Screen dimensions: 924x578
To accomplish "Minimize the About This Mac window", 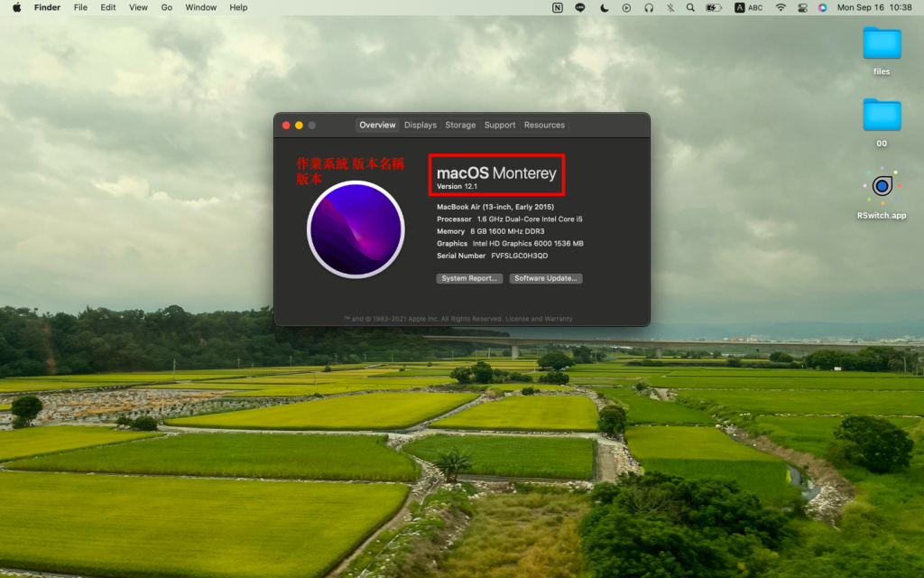I will [299, 125].
